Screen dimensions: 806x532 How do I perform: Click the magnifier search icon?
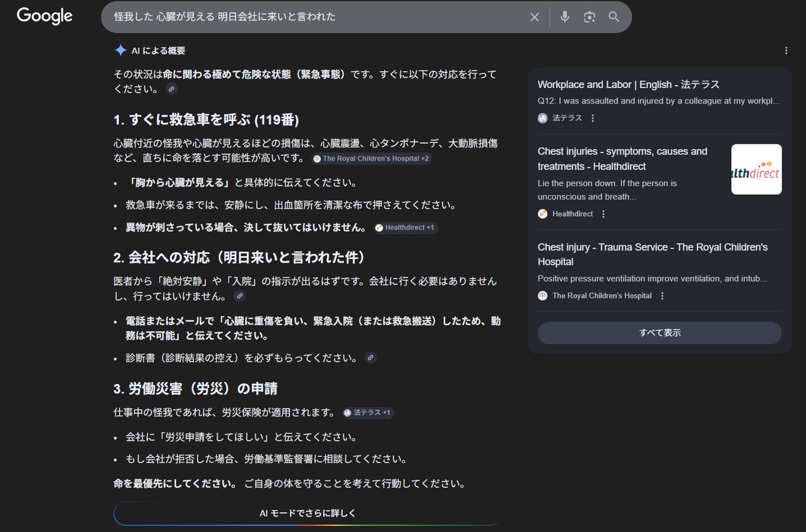click(x=614, y=17)
